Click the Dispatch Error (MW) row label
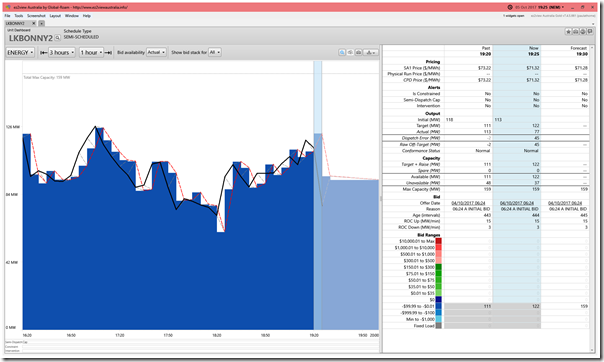 (x=421, y=138)
